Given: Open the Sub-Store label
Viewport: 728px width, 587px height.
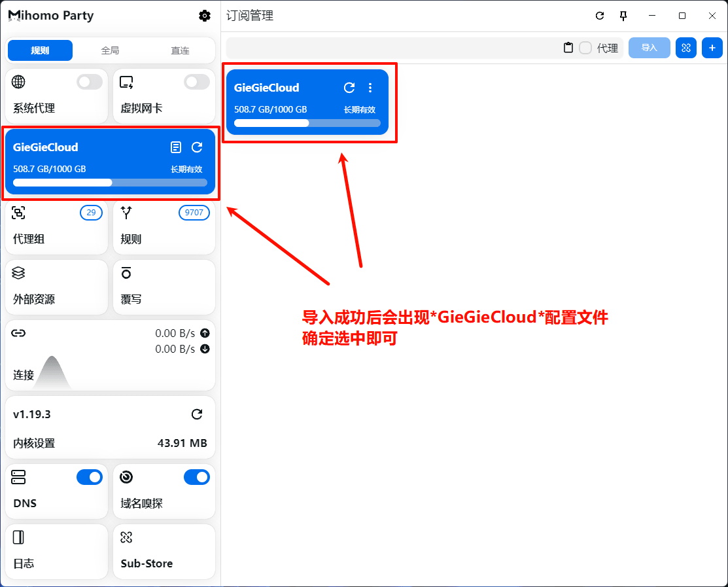Looking at the screenshot, I should tap(147, 563).
